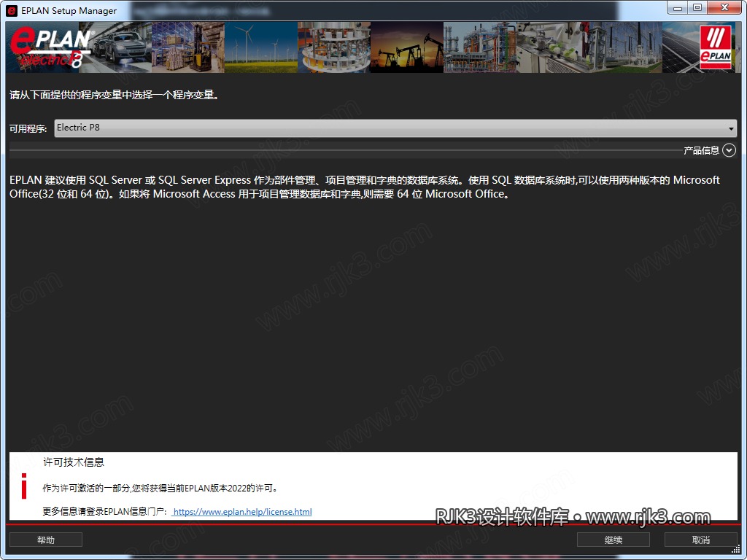747x560 pixels.
Task: Click the 取消 button
Action: tap(701, 540)
